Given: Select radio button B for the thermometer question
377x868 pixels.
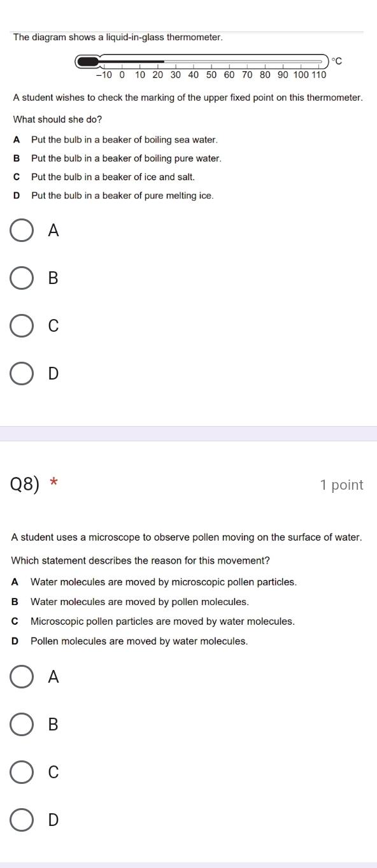Looking at the screenshot, I should point(21,279).
